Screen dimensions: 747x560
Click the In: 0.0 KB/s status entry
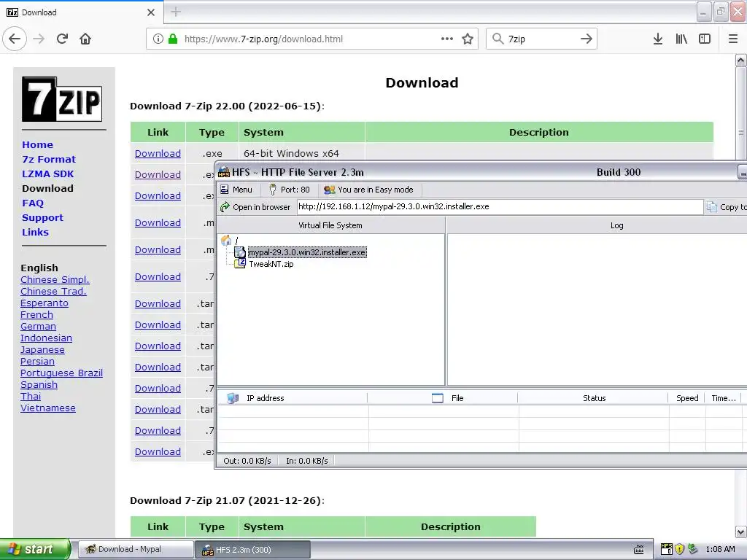[x=307, y=461]
